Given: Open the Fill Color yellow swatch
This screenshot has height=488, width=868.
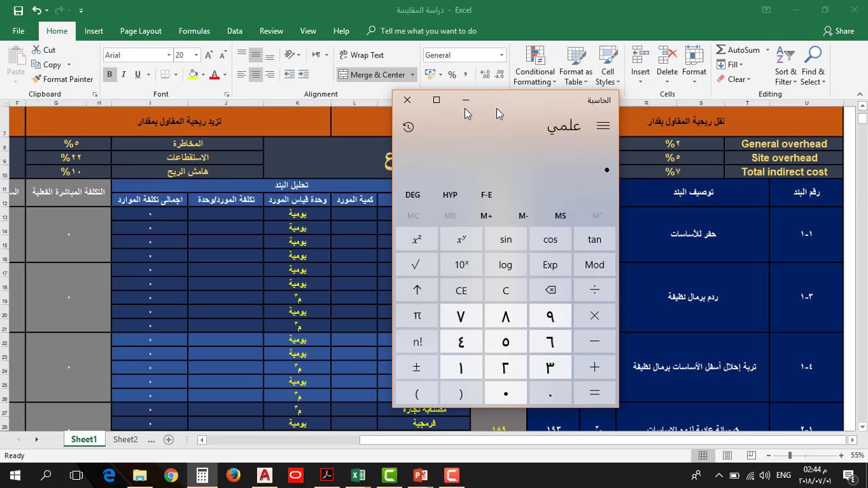Looking at the screenshot, I should (x=193, y=75).
